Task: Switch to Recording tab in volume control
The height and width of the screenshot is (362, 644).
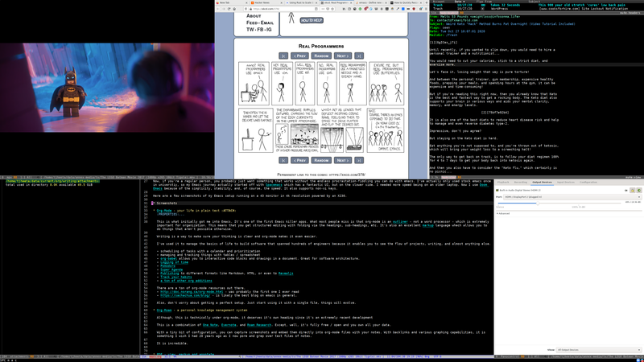Action: click(520, 183)
